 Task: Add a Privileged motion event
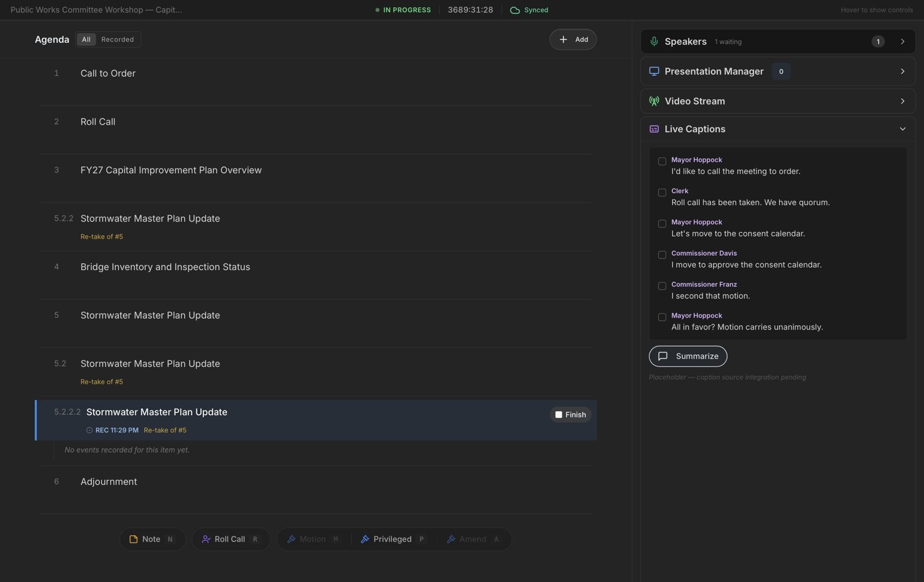pos(393,539)
